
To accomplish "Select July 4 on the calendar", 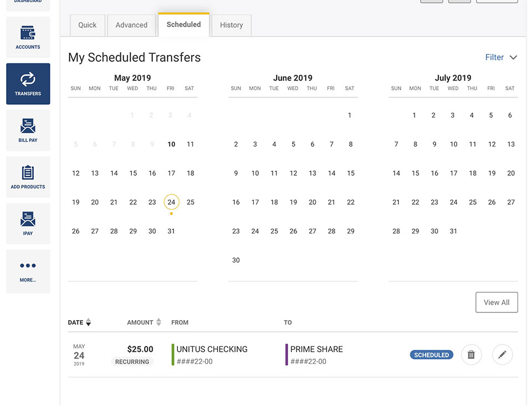I will 472,115.
